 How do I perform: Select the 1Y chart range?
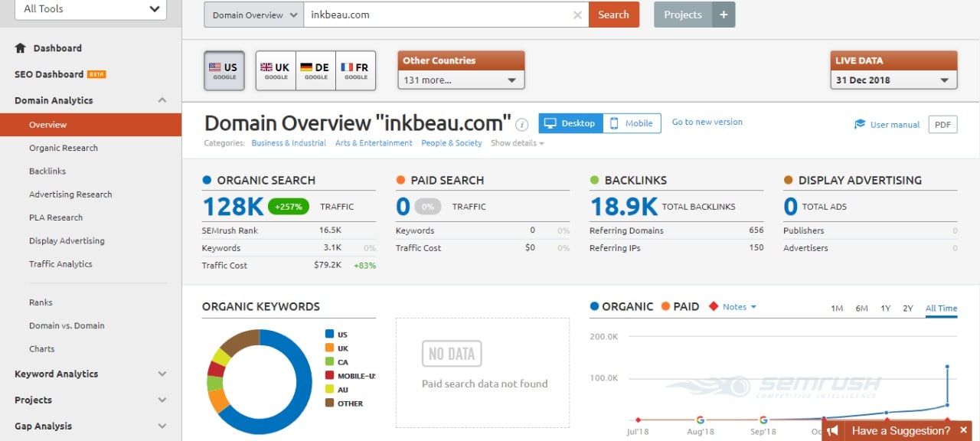(885, 309)
